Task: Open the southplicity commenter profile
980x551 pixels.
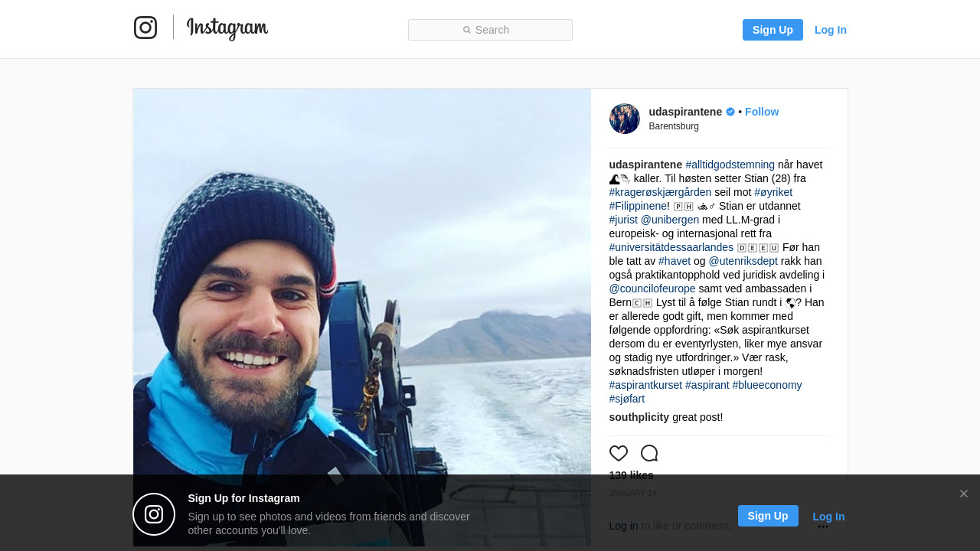Action: [x=639, y=417]
